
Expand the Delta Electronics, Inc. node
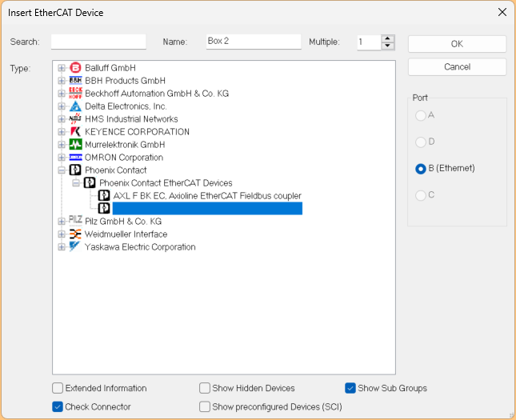[x=62, y=106]
